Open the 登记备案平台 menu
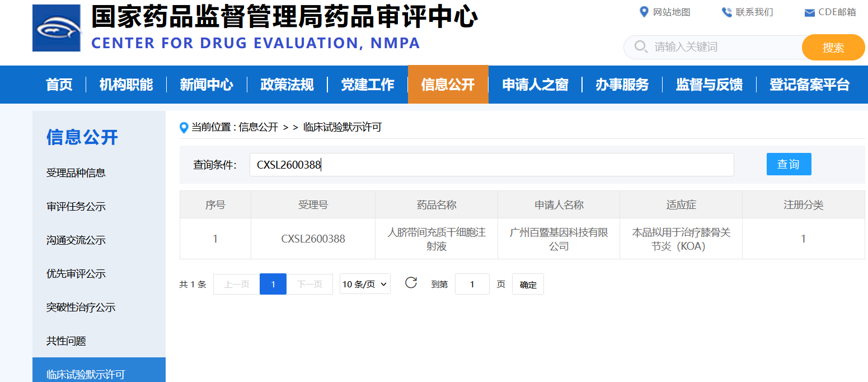Image resolution: width=868 pixels, height=382 pixels. coord(810,85)
